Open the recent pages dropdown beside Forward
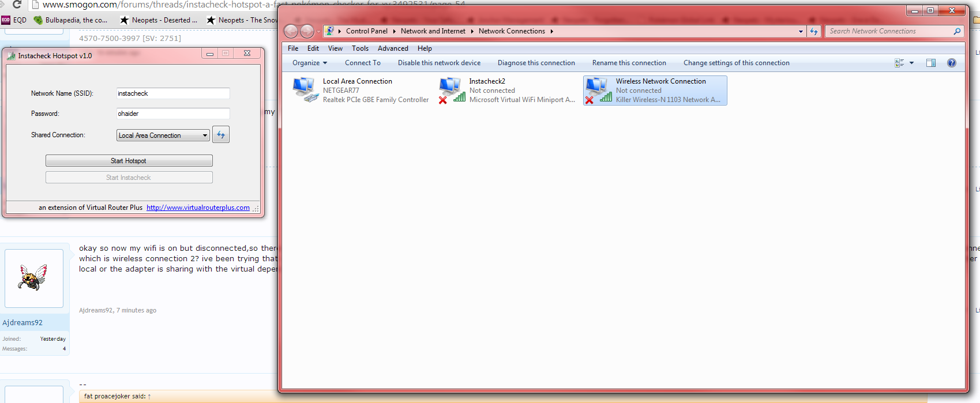This screenshot has width=980, height=403. 318,32
